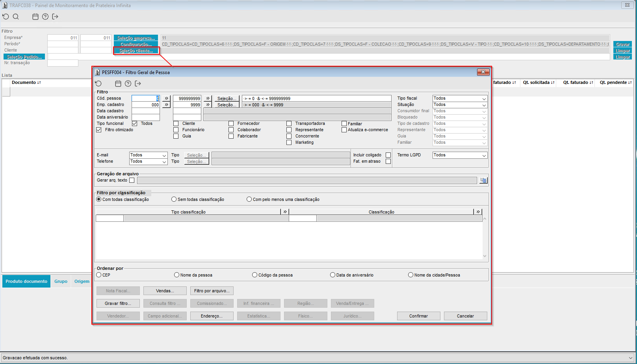Click down arrow of classification list scrollbar
The height and width of the screenshot is (364, 637).
(485, 256)
